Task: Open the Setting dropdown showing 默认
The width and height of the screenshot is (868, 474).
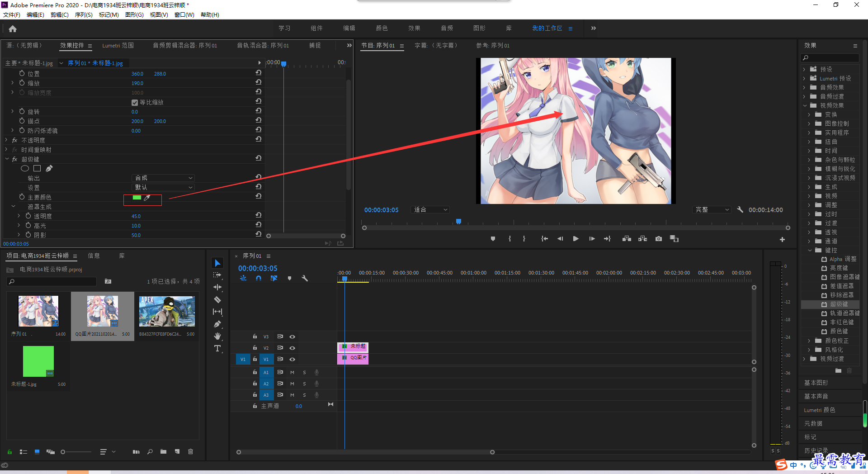Action: tap(163, 187)
